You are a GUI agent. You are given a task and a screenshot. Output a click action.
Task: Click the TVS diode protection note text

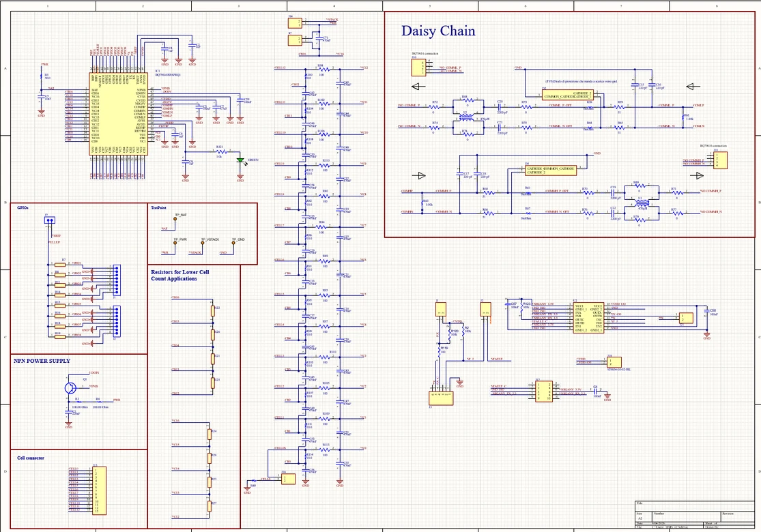[580, 81]
